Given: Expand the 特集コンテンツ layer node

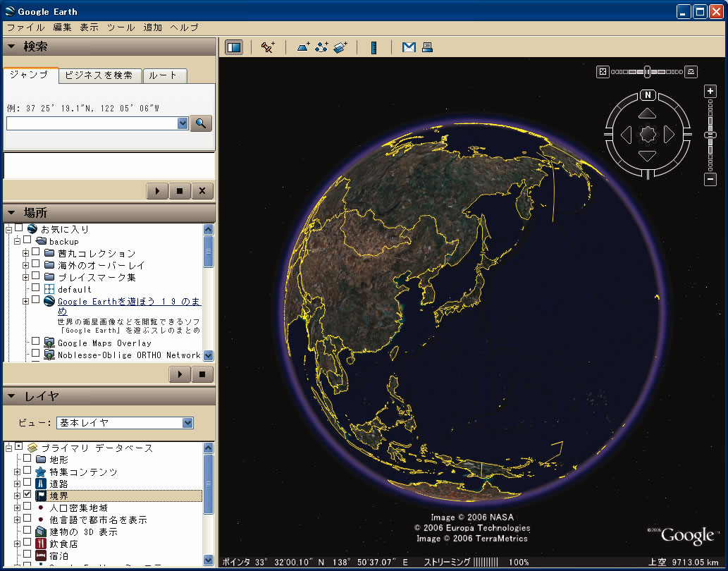Looking at the screenshot, I should click(17, 472).
